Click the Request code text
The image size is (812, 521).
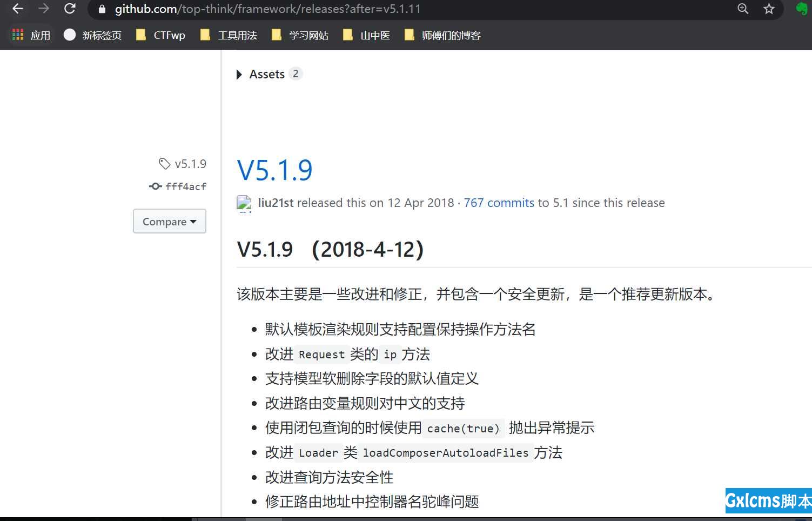[x=321, y=355]
